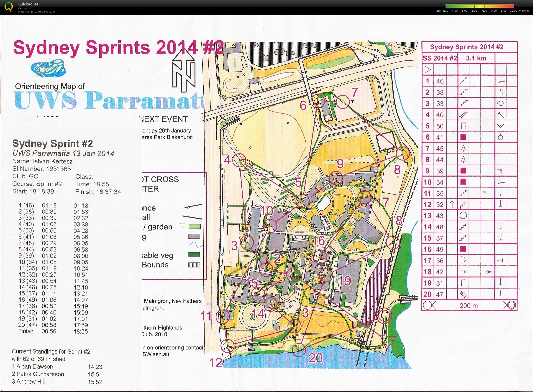Click control code '47' in description row 20
The height and width of the screenshot is (392, 533).
click(440, 294)
